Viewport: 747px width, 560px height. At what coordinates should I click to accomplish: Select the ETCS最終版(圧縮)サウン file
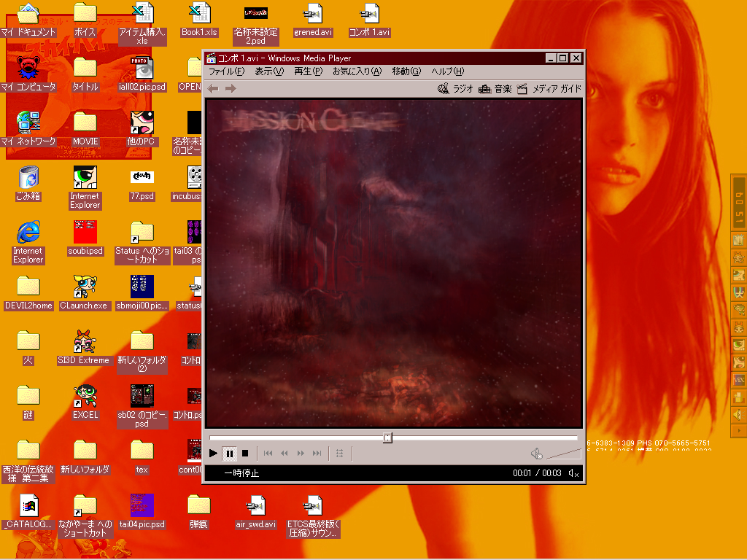click(312, 517)
